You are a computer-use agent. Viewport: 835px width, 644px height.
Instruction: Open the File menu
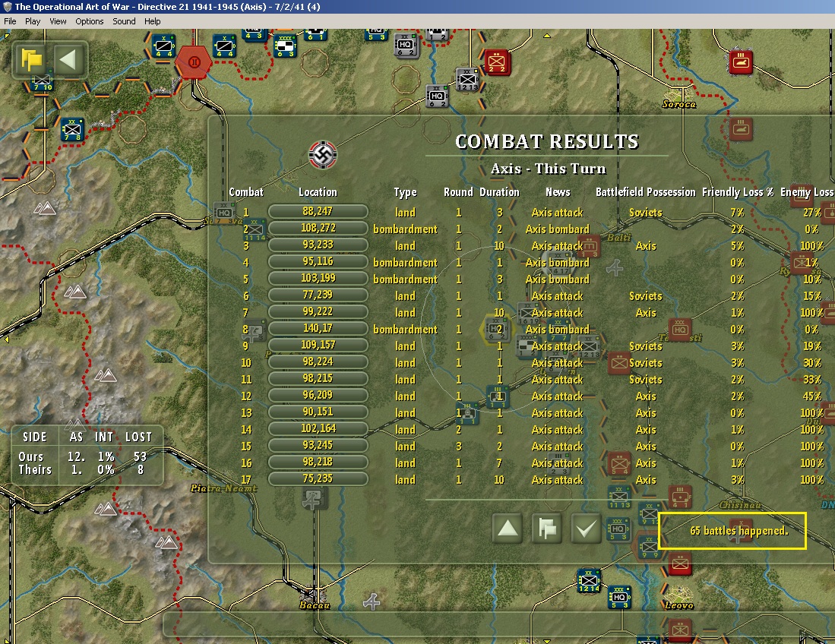click(10, 21)
